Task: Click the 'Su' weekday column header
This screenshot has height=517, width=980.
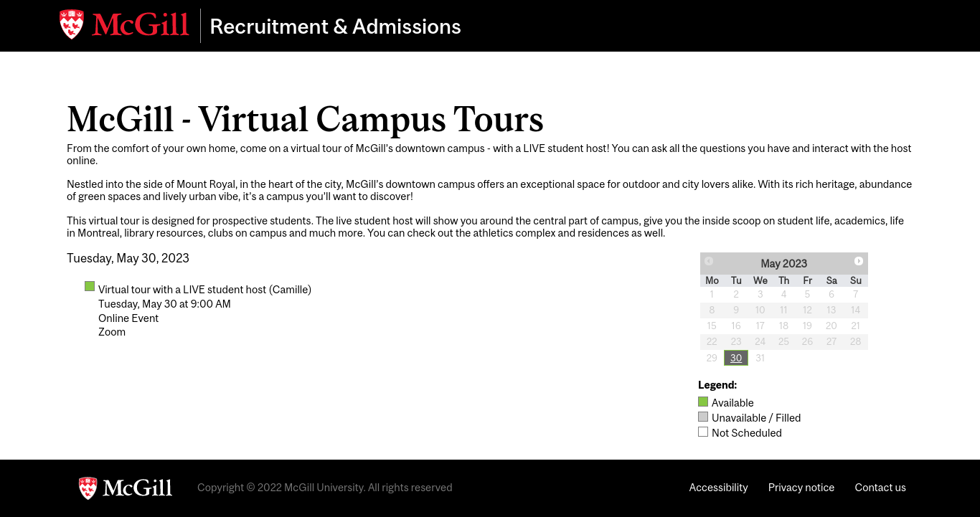Action: coord(855,280)
